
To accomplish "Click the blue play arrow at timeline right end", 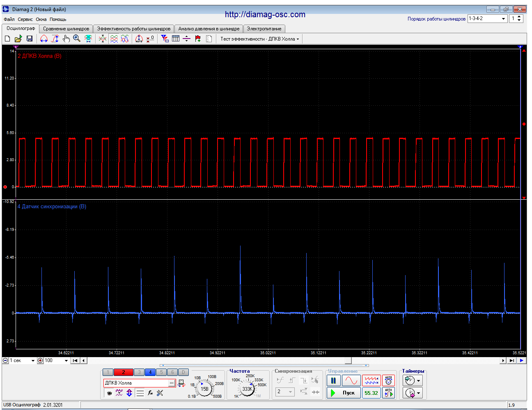I will (521, 360).
